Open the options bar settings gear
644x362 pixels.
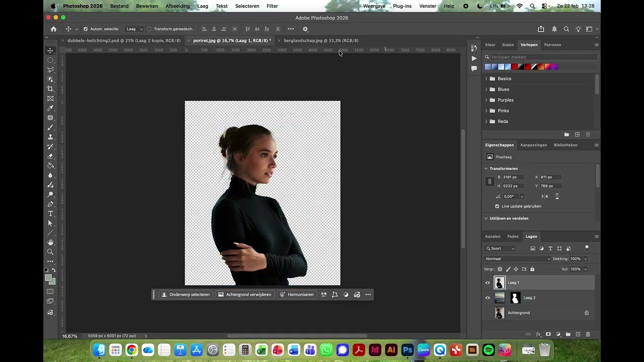(305, 29)
